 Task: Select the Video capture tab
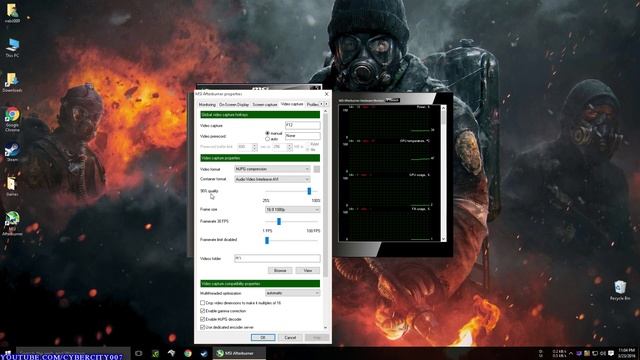click(292, 104)
